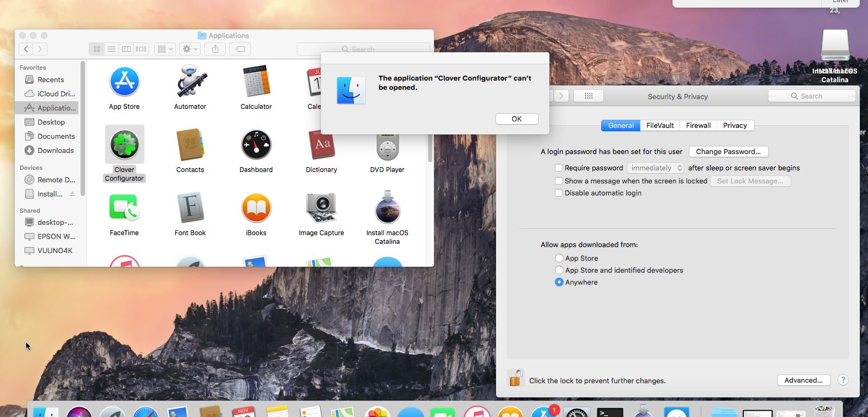Open Documents in the Finder sidebar
Image resolution: width=868 pixels, height=417 pixels.
50,136
